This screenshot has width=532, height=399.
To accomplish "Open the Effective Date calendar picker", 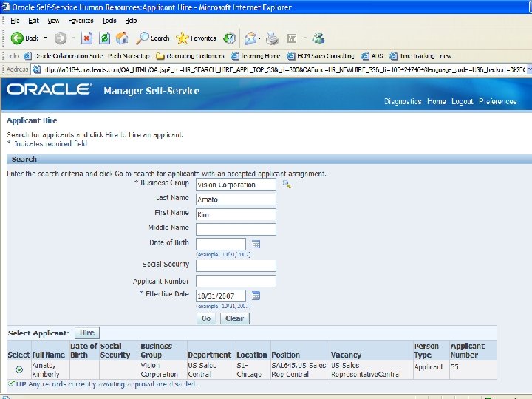I will click(x=256, y=296).
